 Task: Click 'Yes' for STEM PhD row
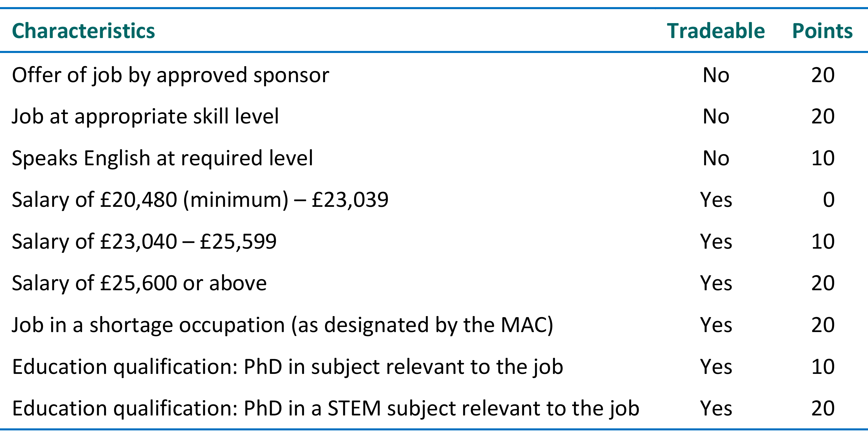pos(716,408)
